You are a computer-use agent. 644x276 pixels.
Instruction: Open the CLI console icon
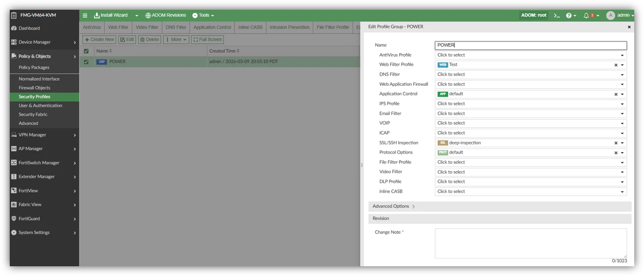557,16
